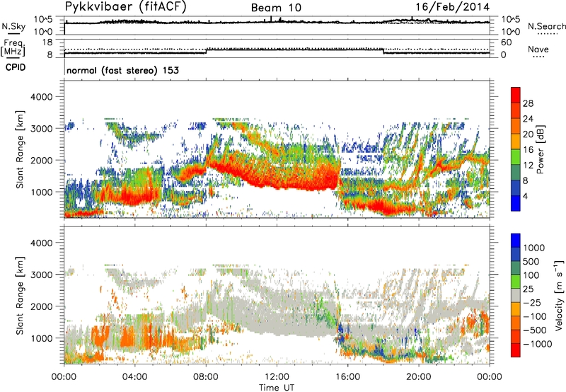Click the '20:00' time tick label
This screenshot has height=392, width=566.
[x=418, y=377]
